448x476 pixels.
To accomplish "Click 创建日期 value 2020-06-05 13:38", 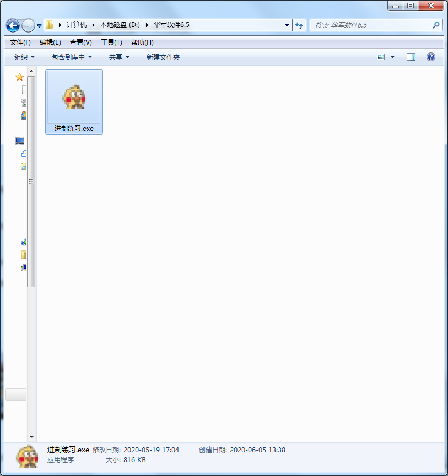I will coord(257,450).
